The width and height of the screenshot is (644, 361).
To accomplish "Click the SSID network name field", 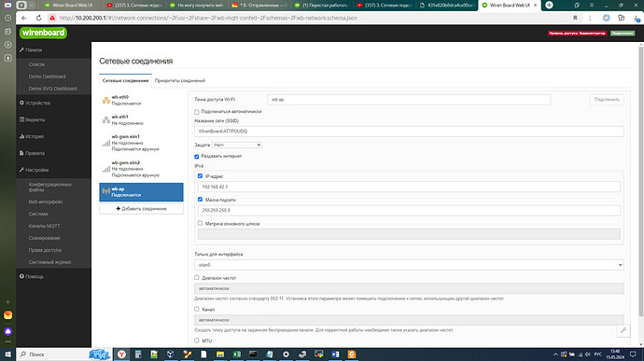I will 409,132.
